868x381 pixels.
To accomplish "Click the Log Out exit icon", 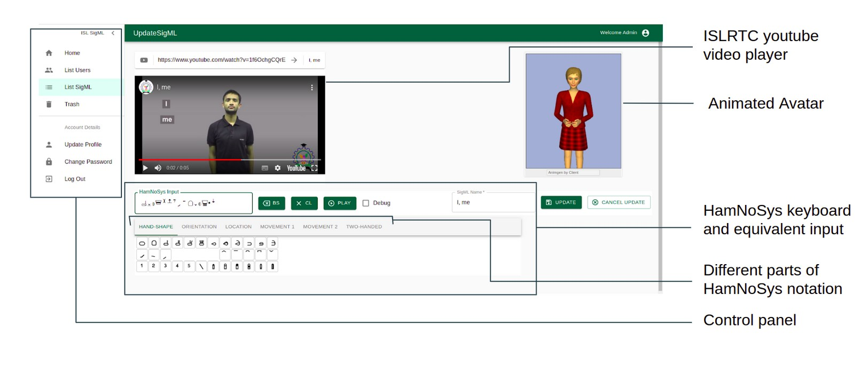I will coord(49,179).
